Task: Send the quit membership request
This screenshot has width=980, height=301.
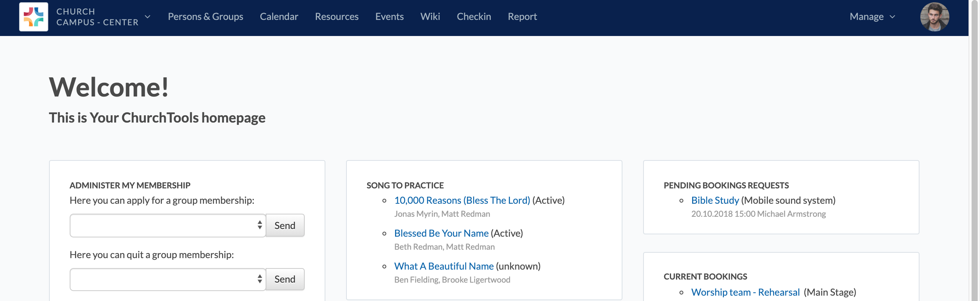Action: (x=285, y=279)
